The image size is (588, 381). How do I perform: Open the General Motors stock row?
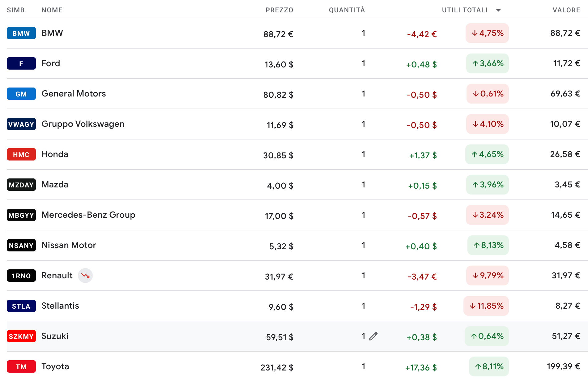pyautogui.click(x=297, y=94)
